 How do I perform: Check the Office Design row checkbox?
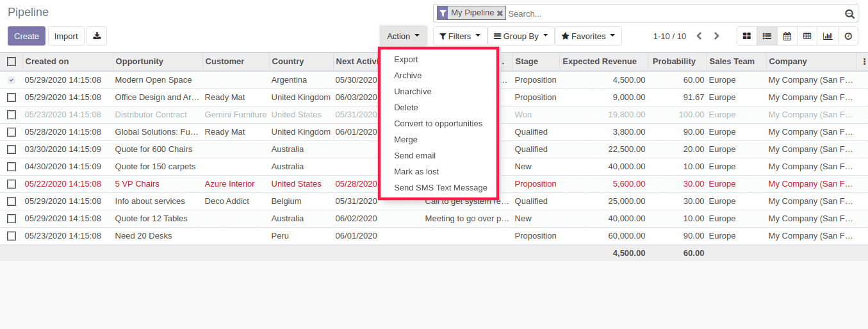(x=12, y=97)
